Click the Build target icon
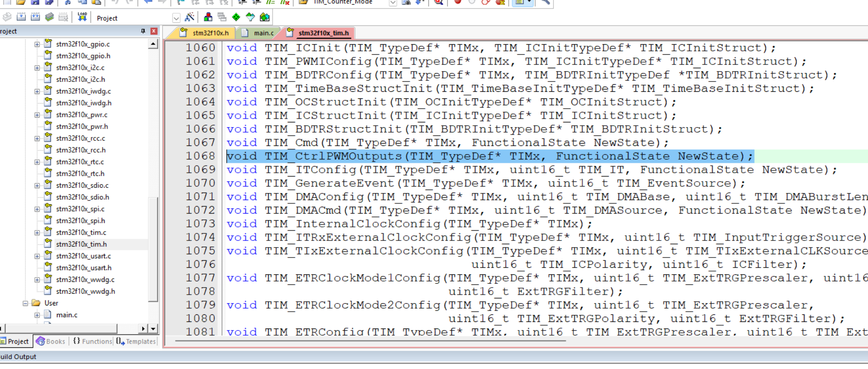The width and height of the screenshot is (868, 369). [21, 17]
